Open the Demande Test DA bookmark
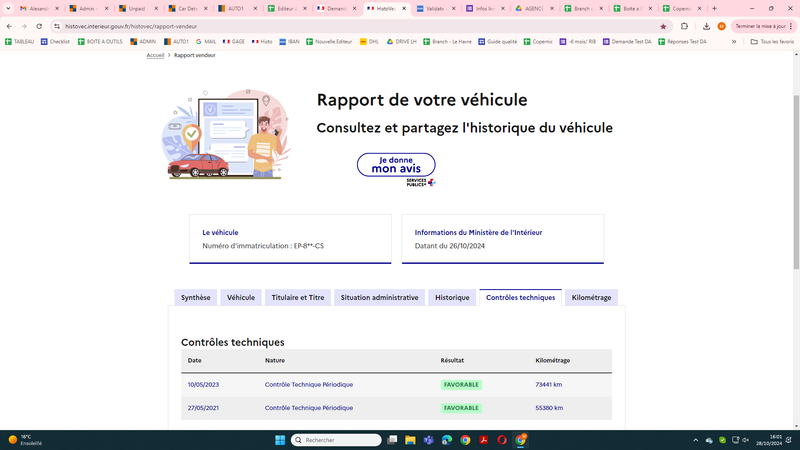 [x=627, y=41]
